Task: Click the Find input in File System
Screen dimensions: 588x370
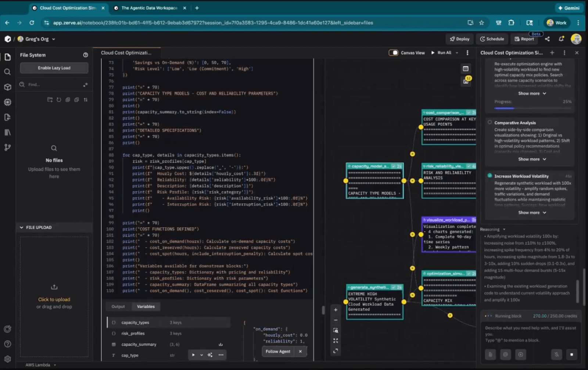Action: (x=54, y=85)
